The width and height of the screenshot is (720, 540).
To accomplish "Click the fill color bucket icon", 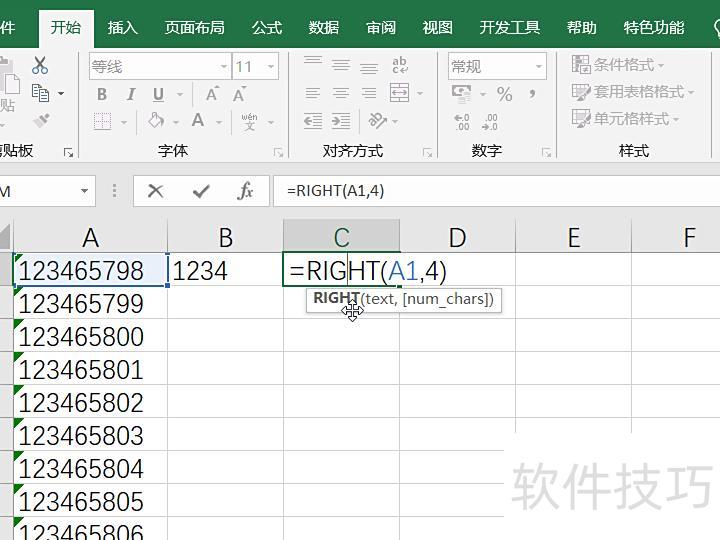I will point(156,121).
